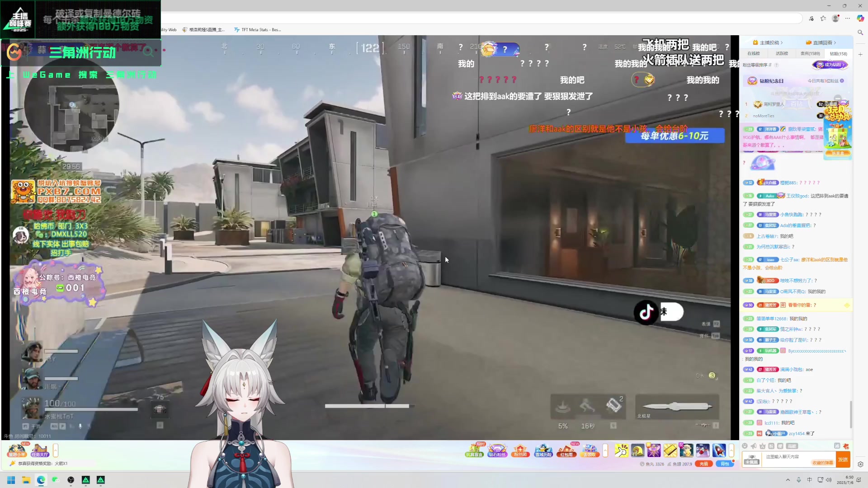868x488 pixels.
Task: Open Copilot icon in browser toolbar
Action: click(860, 19)
